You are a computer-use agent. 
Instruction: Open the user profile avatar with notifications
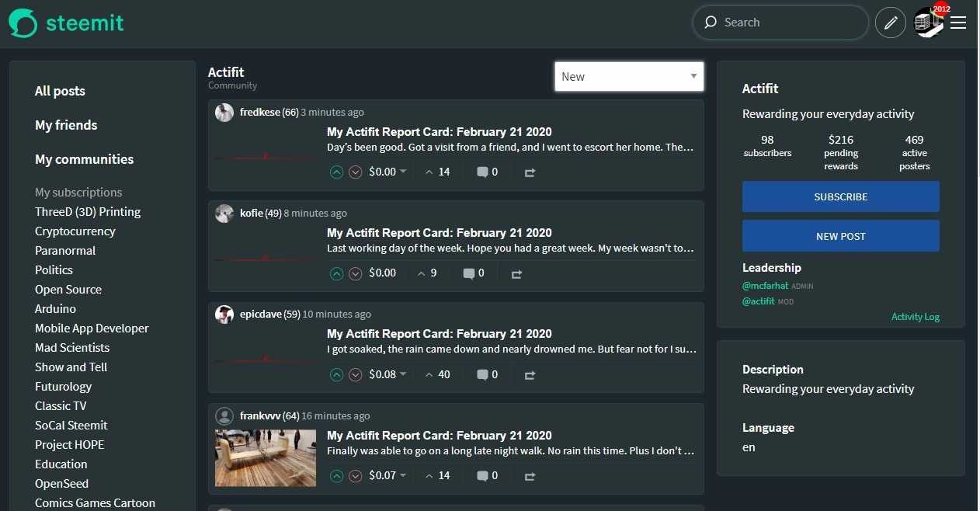click(x=928, y=23)
